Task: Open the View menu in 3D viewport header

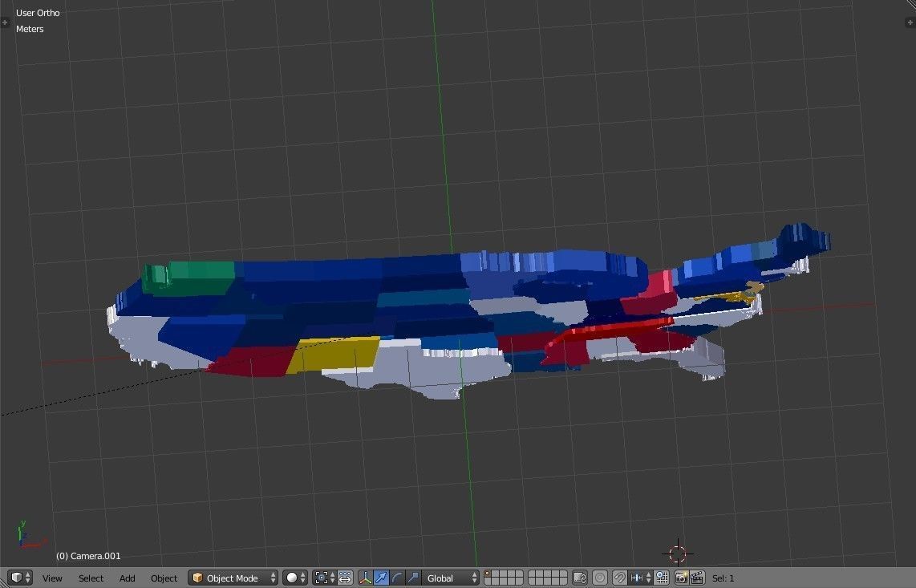Action: tap(52, 578)
